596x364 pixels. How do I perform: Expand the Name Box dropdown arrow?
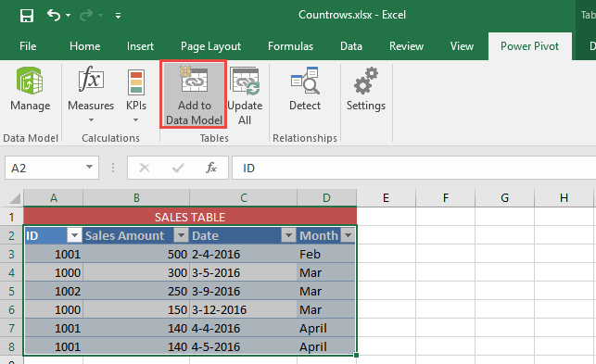pos(89,168)
